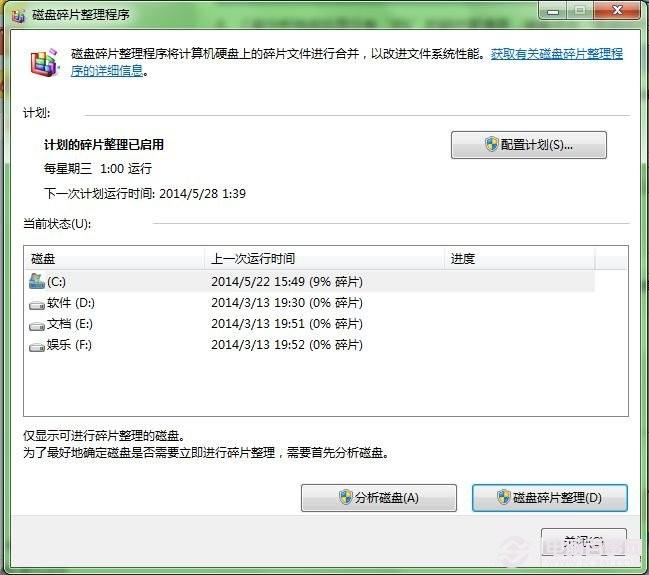Viewport: 649px width, 575px height.
Task: Select the (C:) row label
Action: tap(56, 282)
